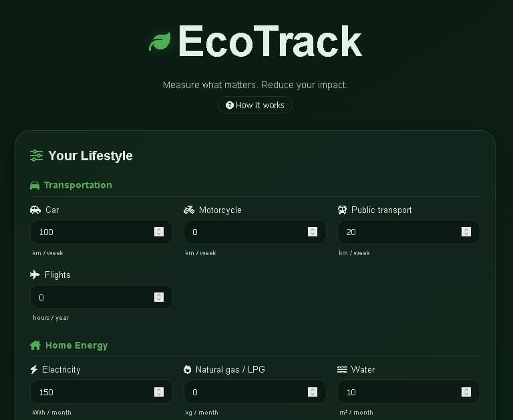Image resolution: width=513 pixels, height=420 pixels.
Task: Click the Home Energy section heading
Action: pyautogui.click(x=77, y=345)
